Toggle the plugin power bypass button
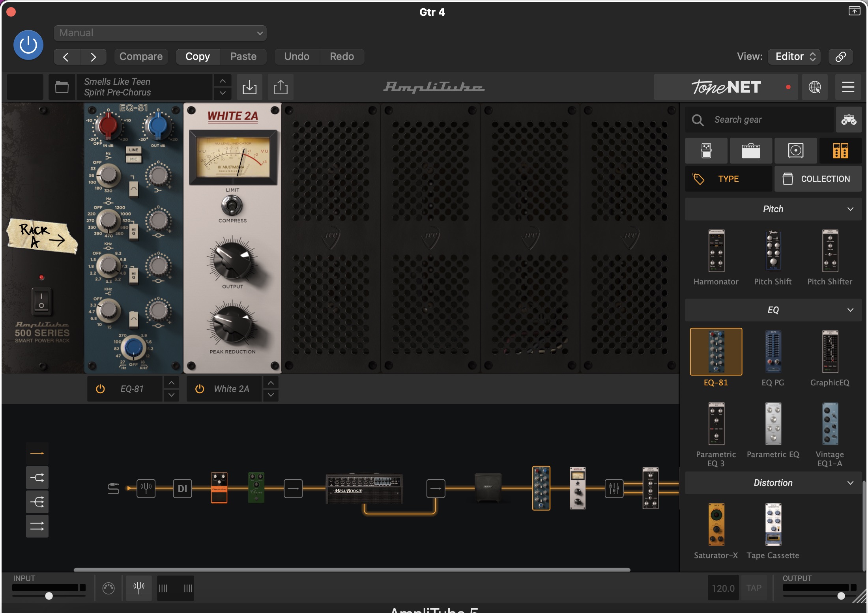This screenshot has height=613, width=868. point(28,45)
